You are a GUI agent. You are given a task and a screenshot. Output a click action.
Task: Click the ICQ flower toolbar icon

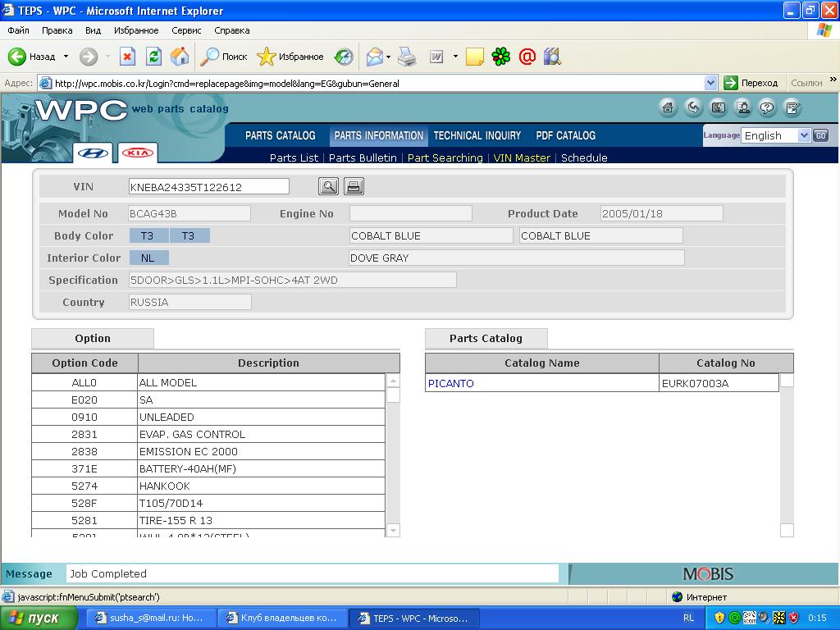pyautogui.click(x=500, y=57)
